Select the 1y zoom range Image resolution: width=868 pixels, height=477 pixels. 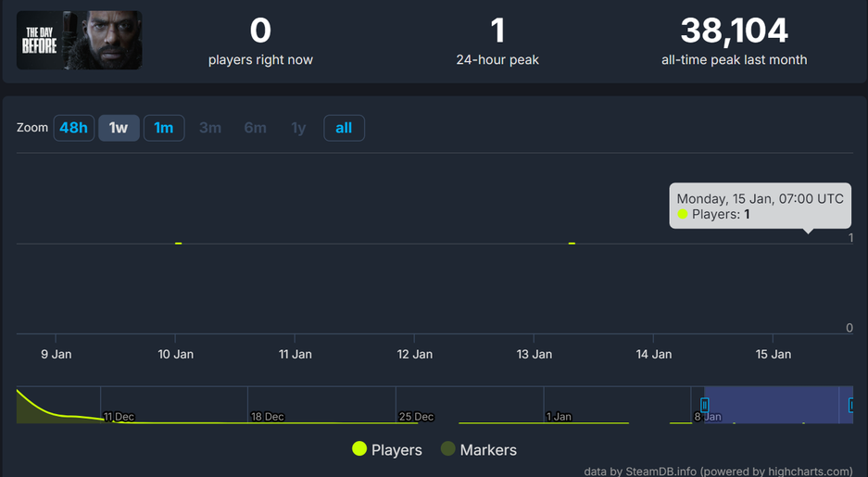[x=298, y=128]
